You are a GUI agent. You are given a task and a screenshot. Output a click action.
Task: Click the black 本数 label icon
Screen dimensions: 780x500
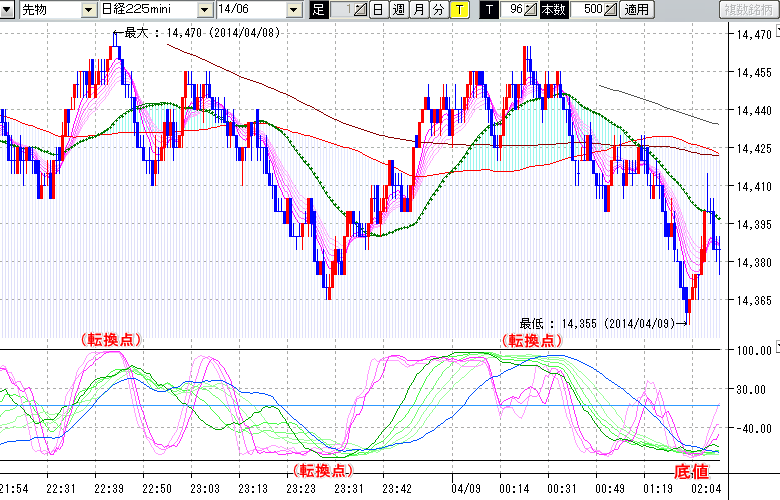[x=553, y=10]
